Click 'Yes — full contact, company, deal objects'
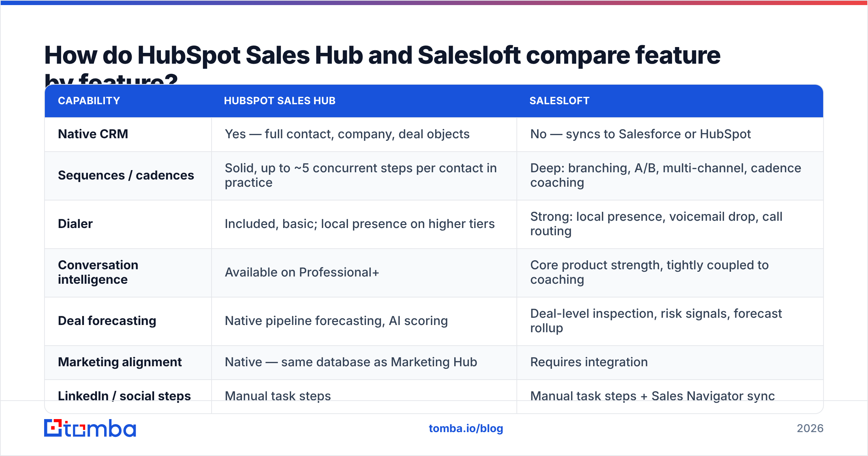This screenshot has height=456, width=868. point(347,134)
